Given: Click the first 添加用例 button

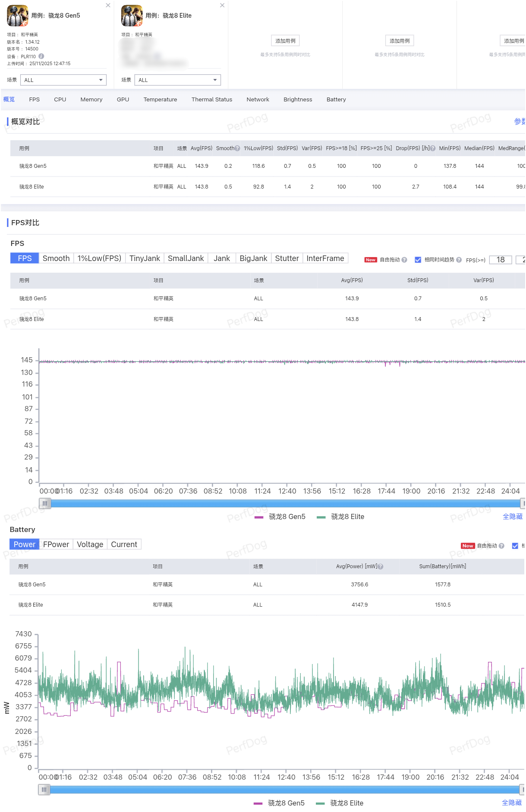Looking at the screenshot, I should [x=285, y=41].
